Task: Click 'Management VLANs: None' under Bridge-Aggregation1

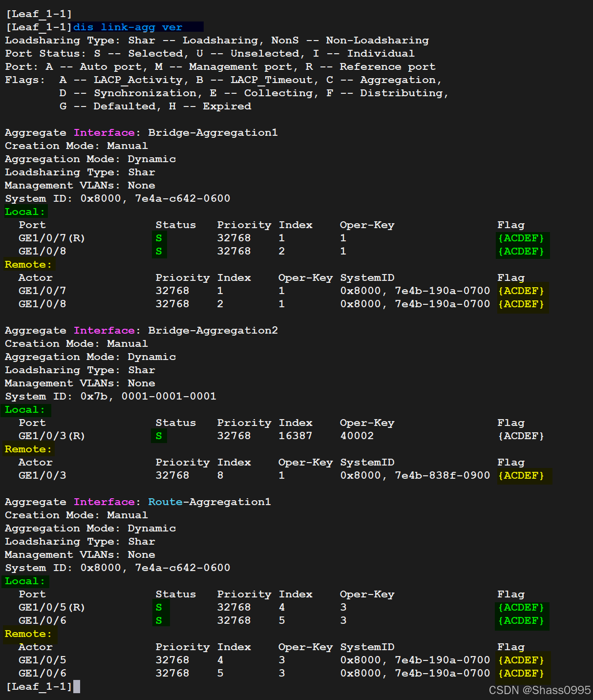Action: click(x=80, y=186)
